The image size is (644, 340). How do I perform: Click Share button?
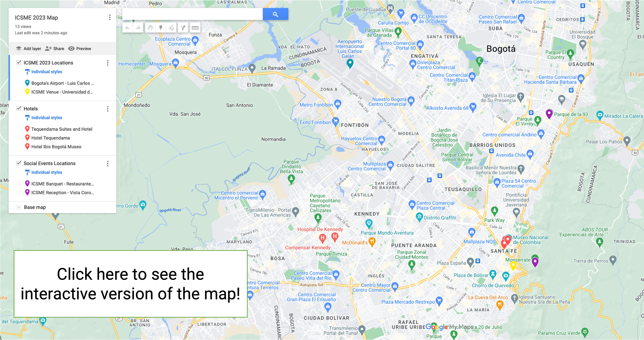point(55,49)
